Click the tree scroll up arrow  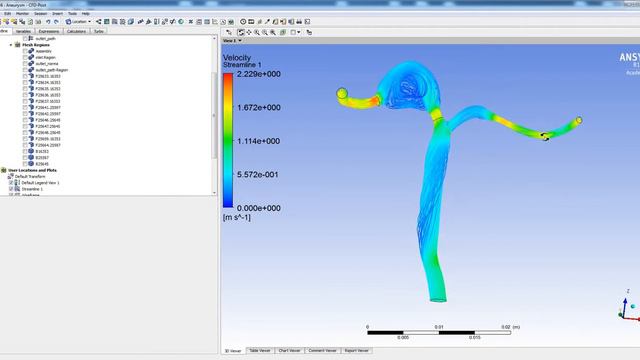coord(214,38)
